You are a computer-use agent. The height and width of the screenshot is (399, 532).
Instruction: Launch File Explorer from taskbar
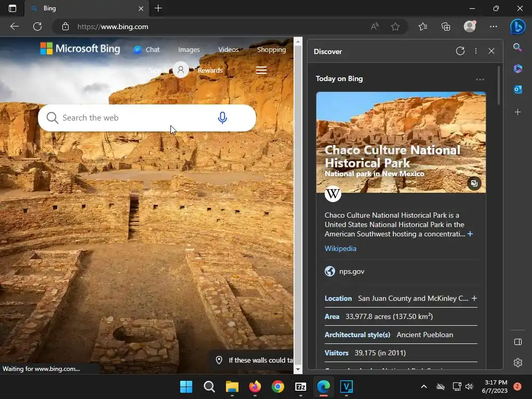coord(232,387)
